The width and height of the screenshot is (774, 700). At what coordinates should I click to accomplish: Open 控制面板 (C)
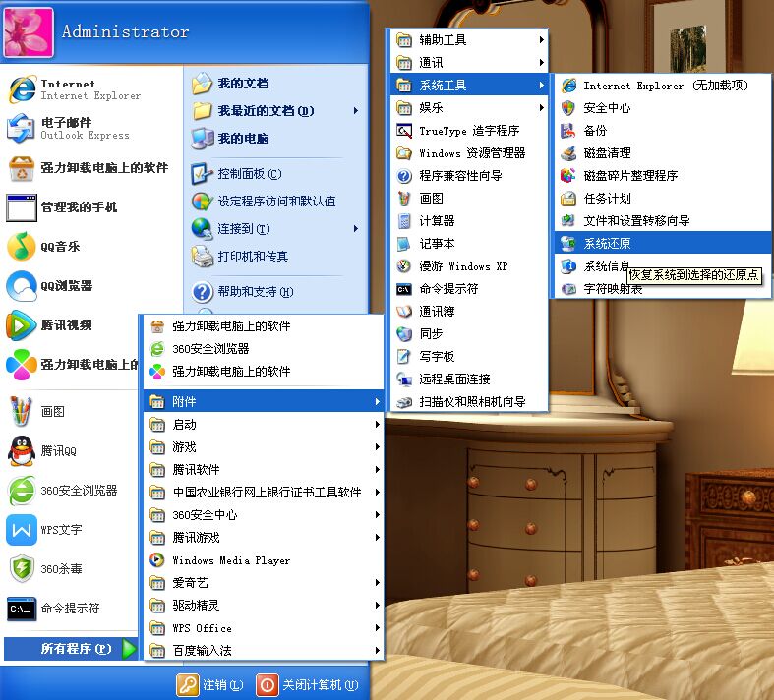click(275, 174)
